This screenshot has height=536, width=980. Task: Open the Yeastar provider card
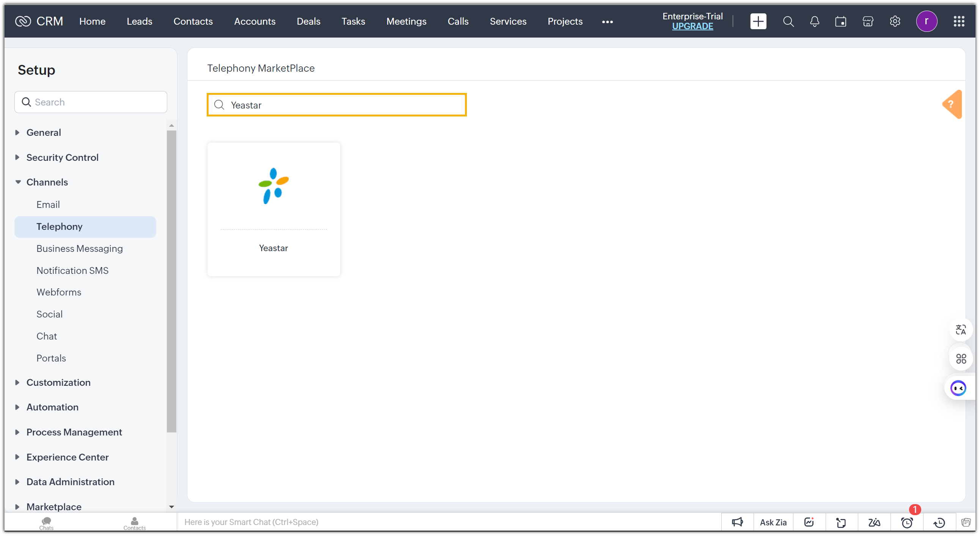tap(273, 209)
